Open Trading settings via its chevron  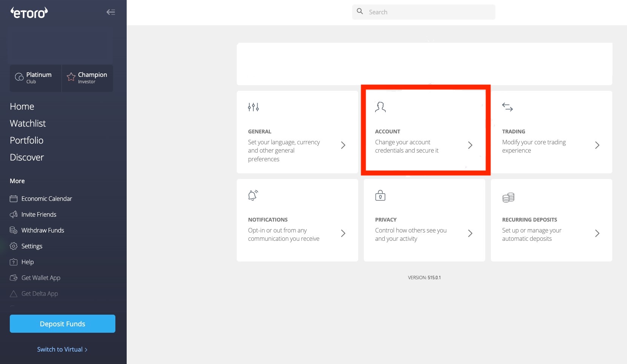[x=597, y=145]
